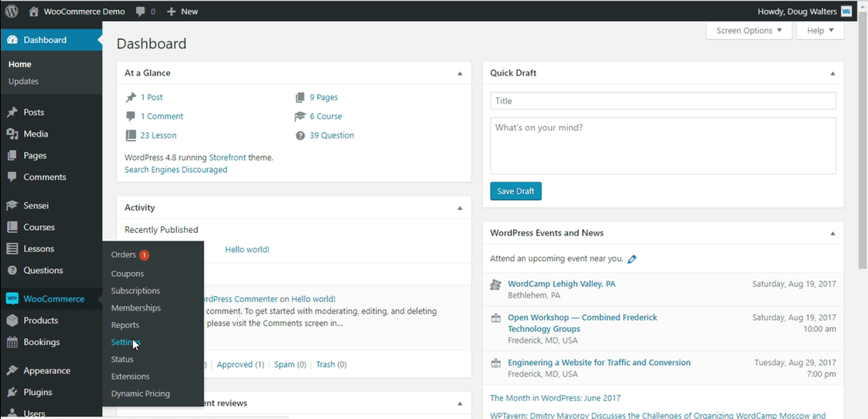Click the home icon beside WooCommerce Demo

(x=34, y=11)
